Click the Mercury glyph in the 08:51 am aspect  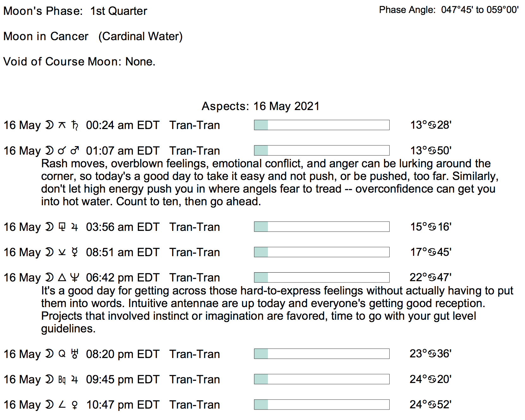(75, 252)
